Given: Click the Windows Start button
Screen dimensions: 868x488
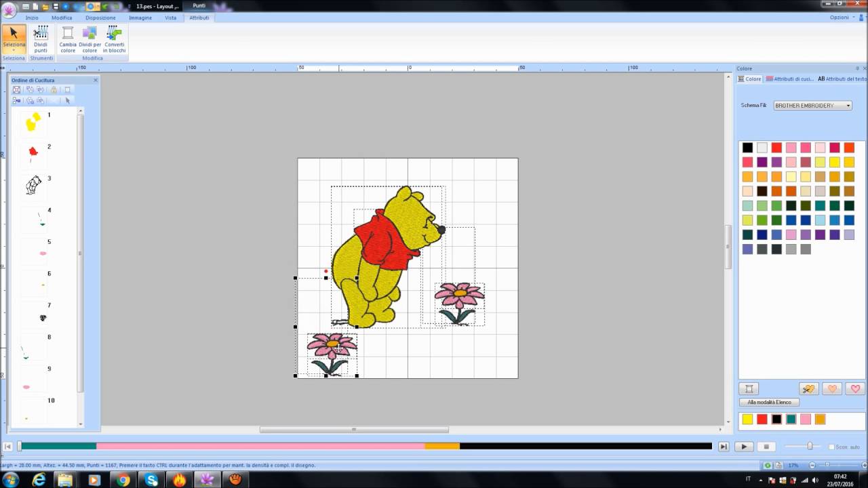Looking at the screenshot, I should click(10, 480).
